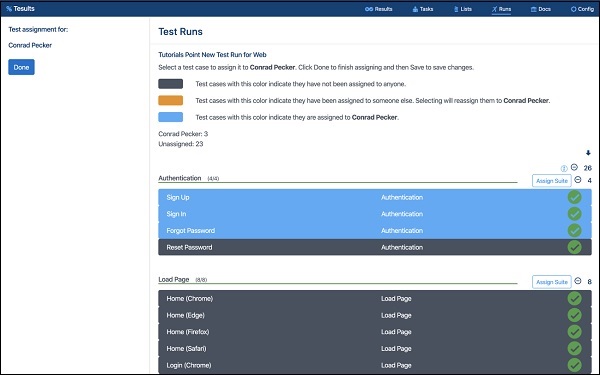Collapse all suites using the minus icon beside 26
Image resolution: width=600 pixels, height=375 pixels.
574,167
